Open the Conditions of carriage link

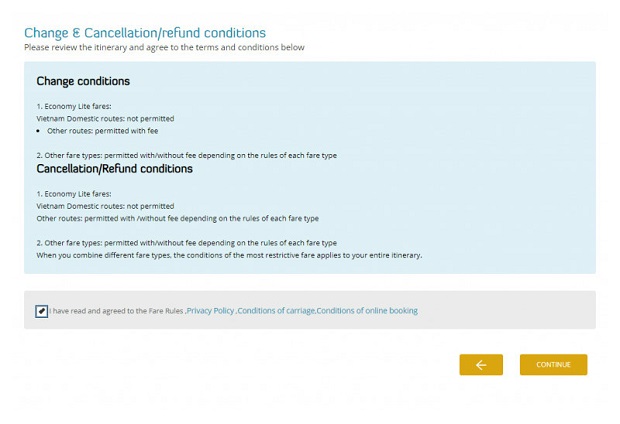276,311
